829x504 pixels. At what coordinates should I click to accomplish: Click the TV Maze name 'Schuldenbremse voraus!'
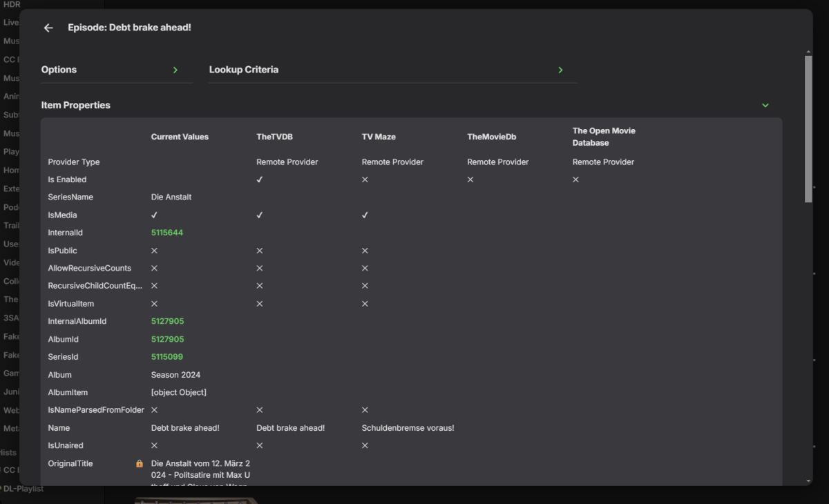tap(408, 428)
